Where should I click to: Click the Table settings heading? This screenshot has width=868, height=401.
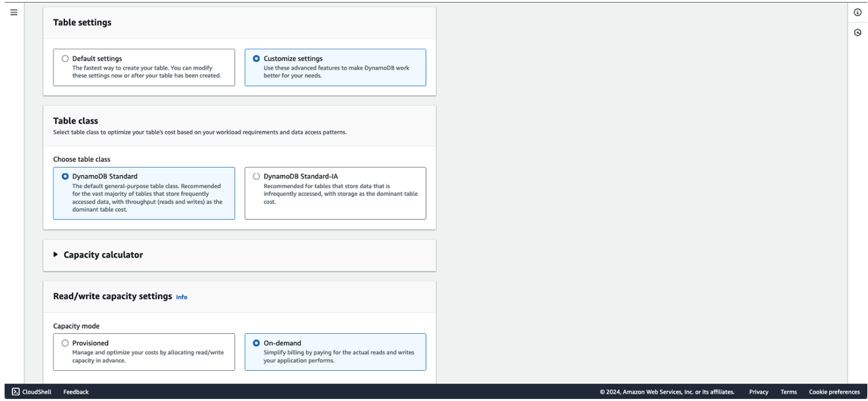82,22
